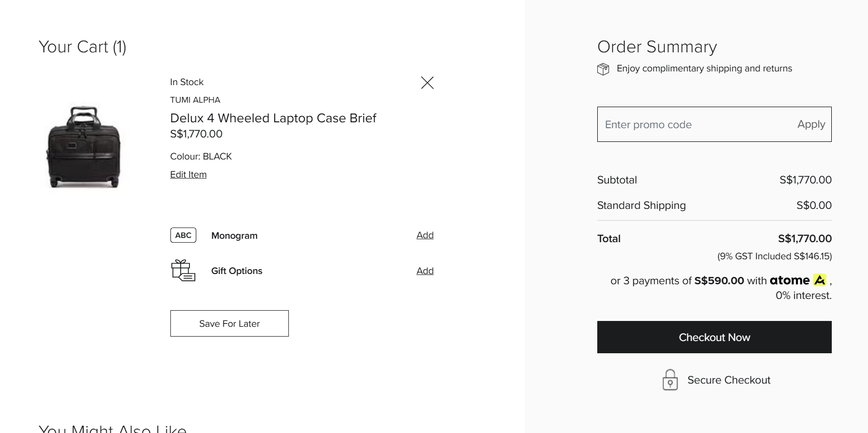Click the secure checkout padlock icon
This screenshot has height=433, width=868.
coord(670,380)
